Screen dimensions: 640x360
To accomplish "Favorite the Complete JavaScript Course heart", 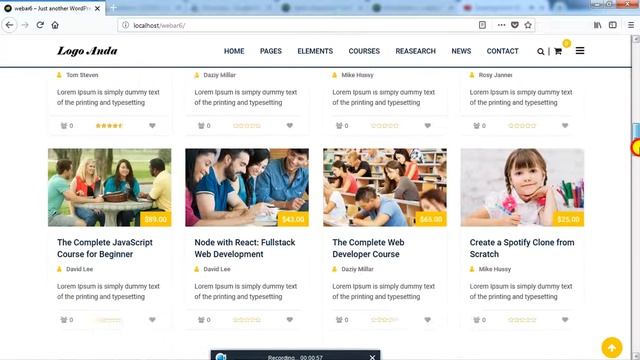I will click(x=152, y=320).
